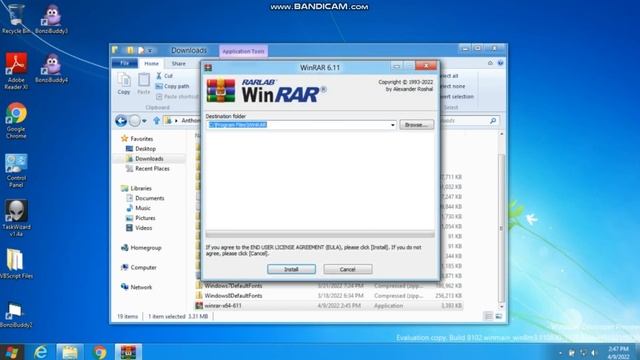This screenshot has width=640, height=360.
Task: Click the network icon in system tray
Action: click(x=583, y=353)
